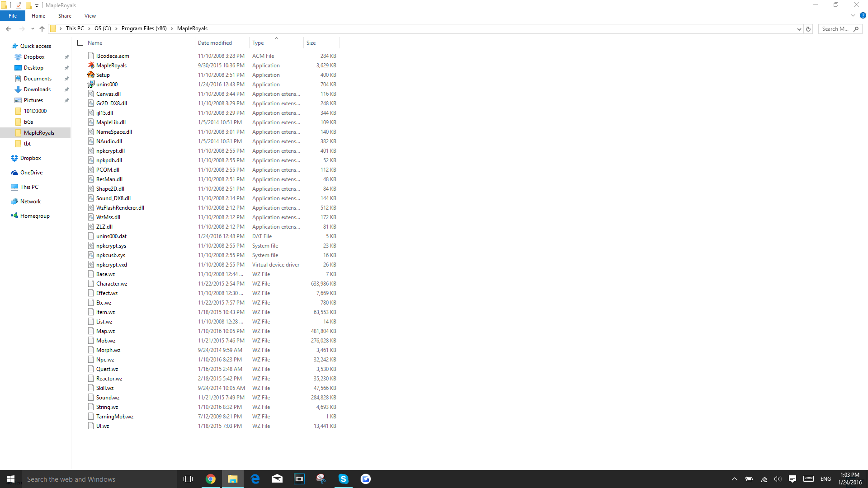Screen dimensions: 868x488
Task: Sort files by the Size column
Action: [311, 43]
